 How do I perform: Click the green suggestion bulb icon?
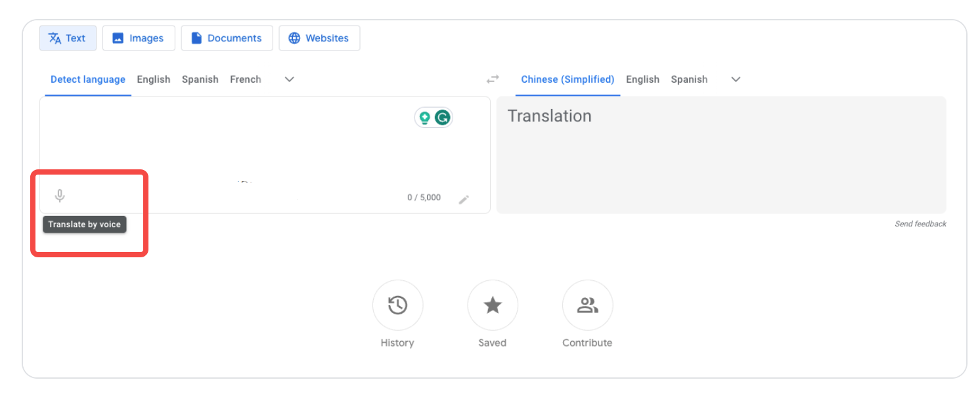click(426, 117)
